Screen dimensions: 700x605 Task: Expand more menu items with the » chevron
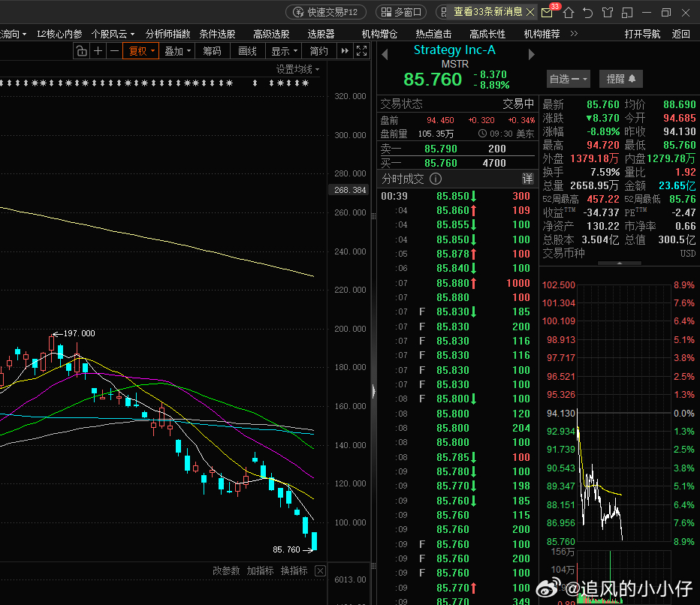(x=574, y=34)
